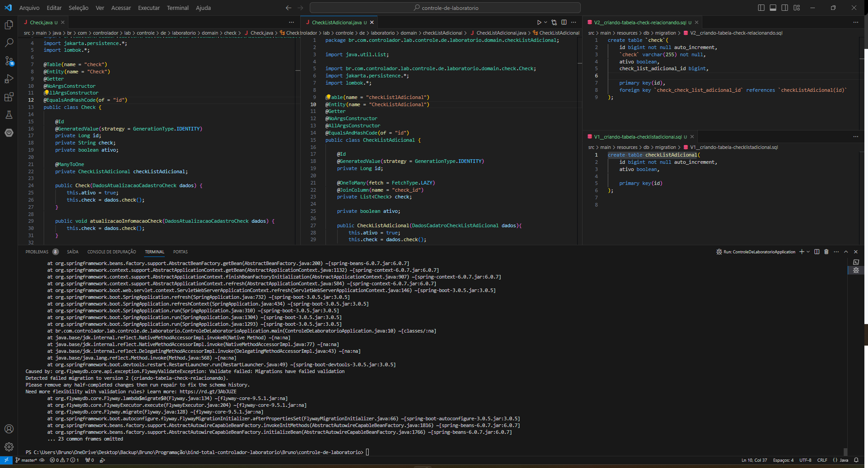Image resolution: width=868 pixels, height=468 pixels.
Task: Select the Run debug terminal in side list
Action: (856, 270)
